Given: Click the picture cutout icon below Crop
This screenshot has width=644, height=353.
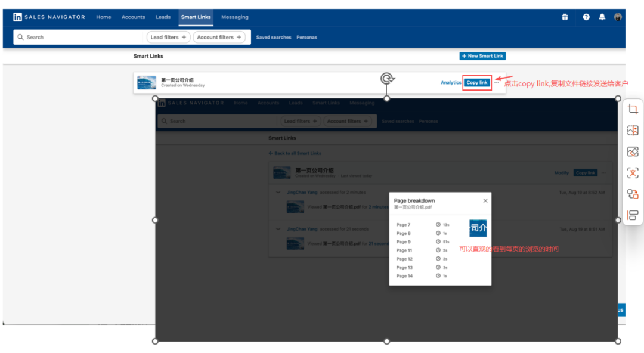Looking at the screenshot, I should click(x=633, y=131).
